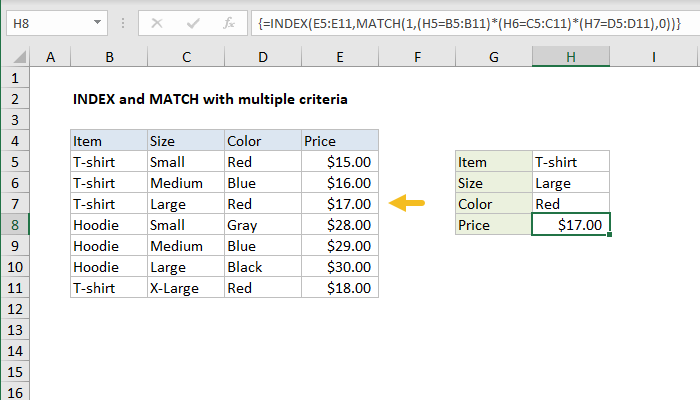Click cell with price $30.00
Screen dimensions: 700x400
340,267
